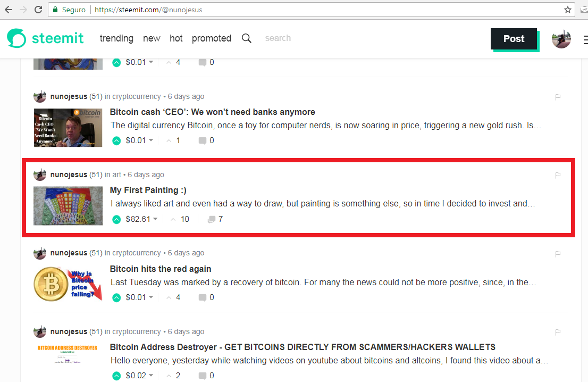This screenshot has height=382, width=588.
Task: Open the hamburger menu icon
Action: (585, 39)
